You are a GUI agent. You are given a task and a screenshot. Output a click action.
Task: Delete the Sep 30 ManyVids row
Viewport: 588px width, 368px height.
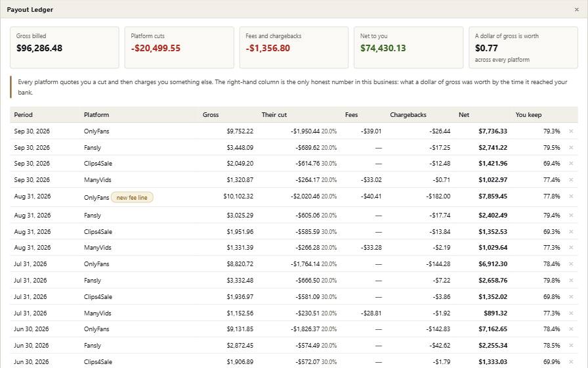point(571,180)
